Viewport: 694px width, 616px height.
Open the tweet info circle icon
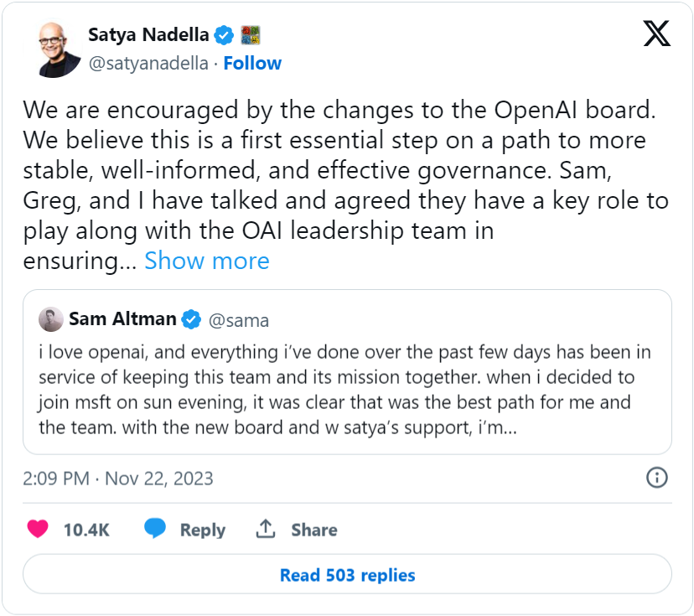pos(657,478)
